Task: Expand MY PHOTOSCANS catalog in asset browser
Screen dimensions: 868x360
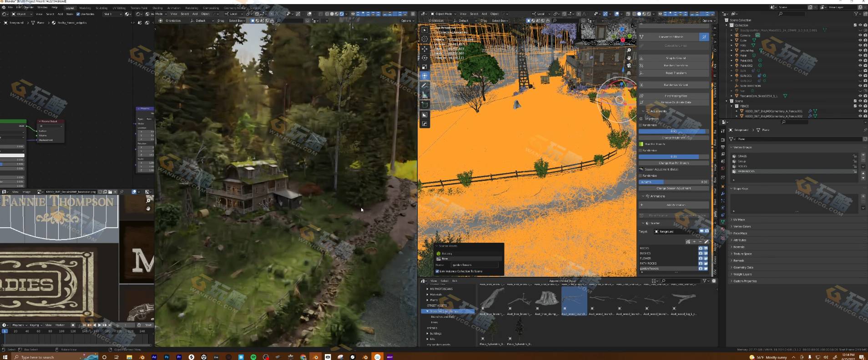Action: (x=427, y=289)
